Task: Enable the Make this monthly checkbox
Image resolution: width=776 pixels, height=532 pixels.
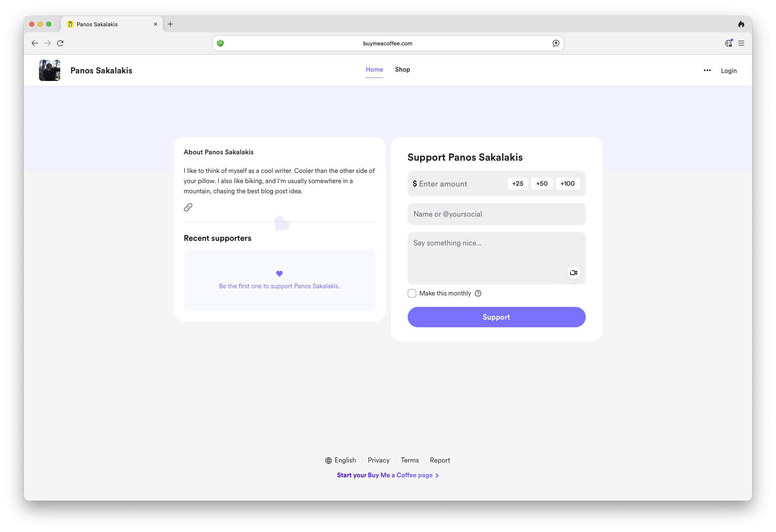Action: click(412, 293)
